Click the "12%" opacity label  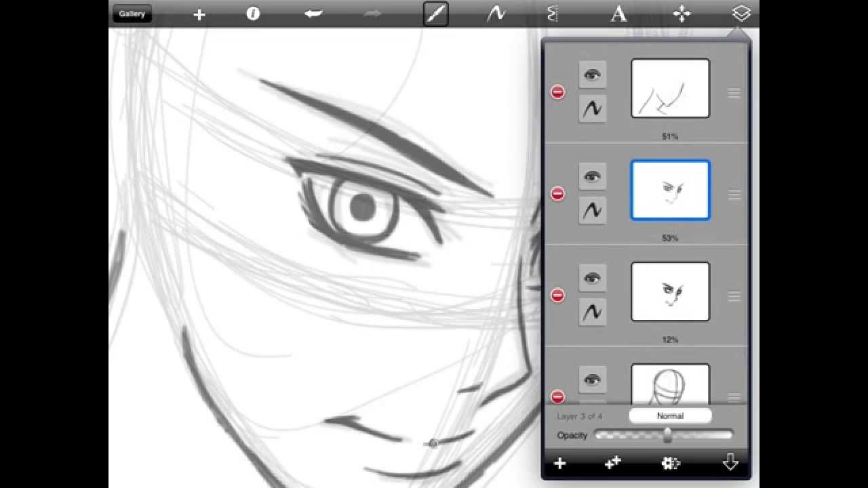(x=670, y=340)
